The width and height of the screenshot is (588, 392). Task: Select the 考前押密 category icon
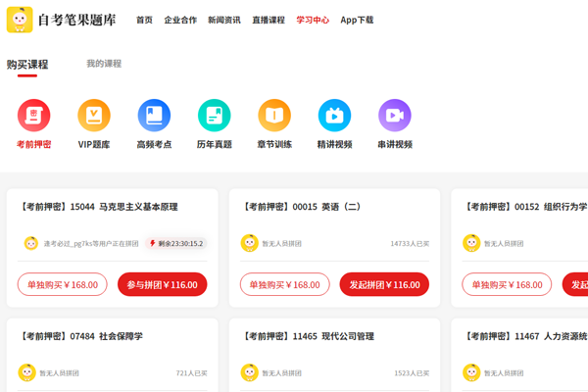point(33,116)
